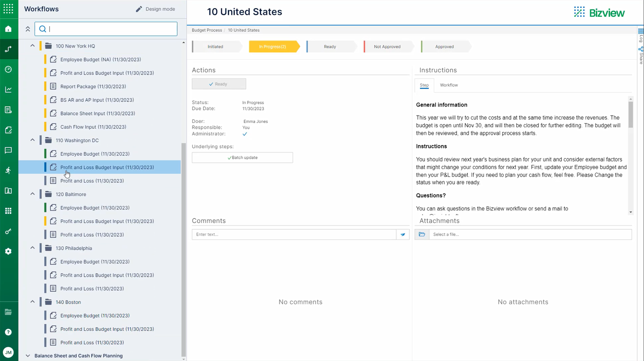Toggle the Ready status button
644x361 pixels.
(x=219, y=84)
